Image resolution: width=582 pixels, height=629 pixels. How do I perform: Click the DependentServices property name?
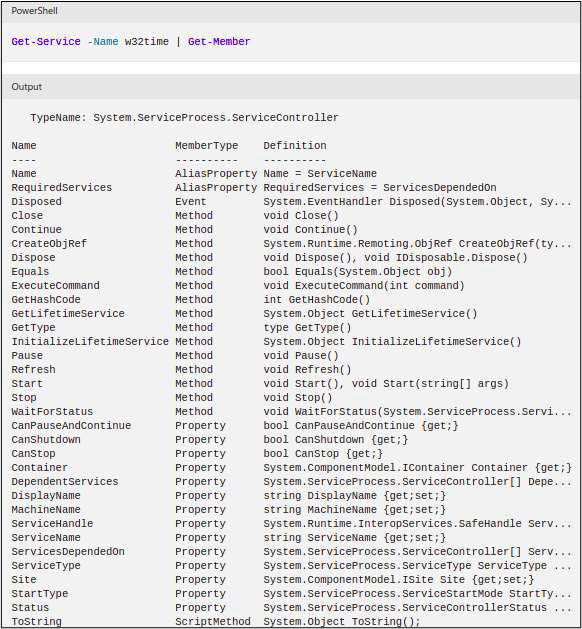65,481
